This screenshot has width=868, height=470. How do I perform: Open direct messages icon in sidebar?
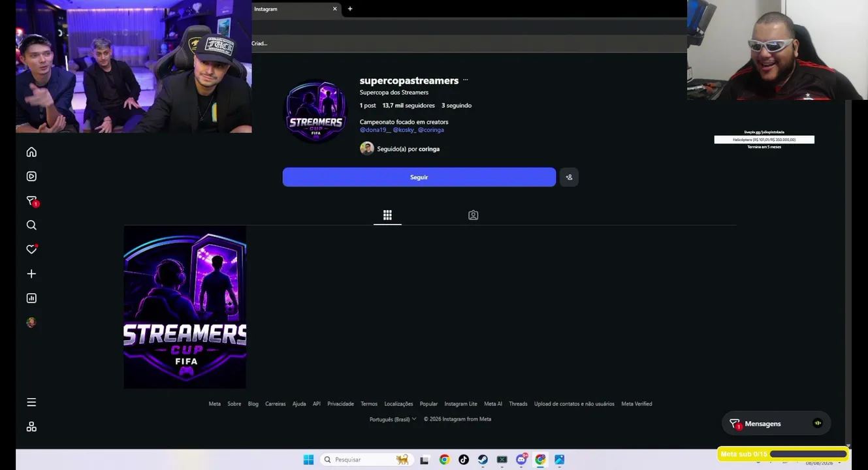point(31,201)
